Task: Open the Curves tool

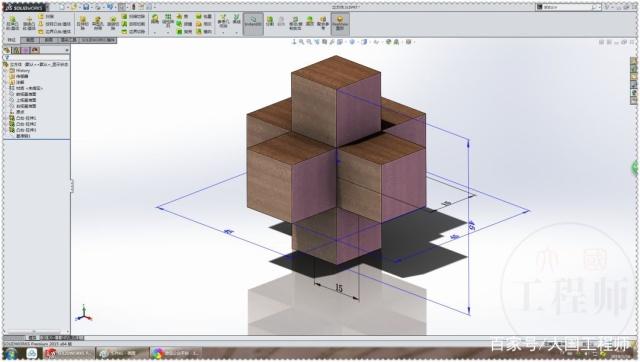Action: (236, 19)
